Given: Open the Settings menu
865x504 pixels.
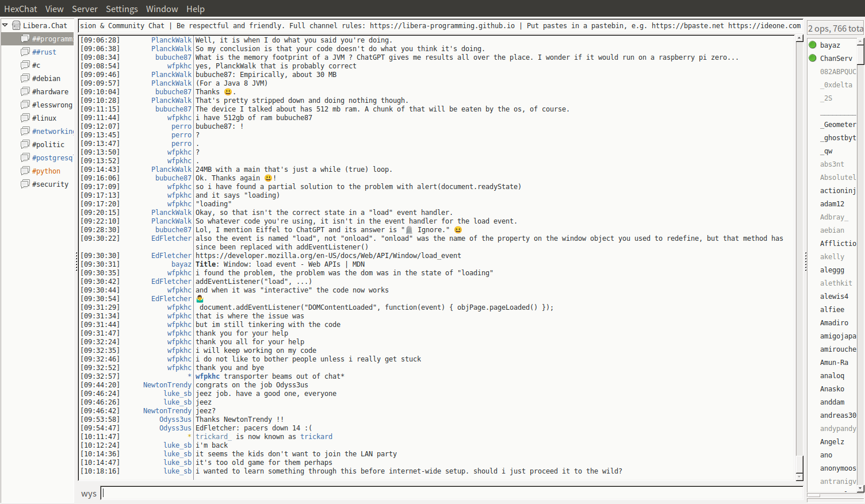Looking at the screenshot, I should tap(121, 9).
